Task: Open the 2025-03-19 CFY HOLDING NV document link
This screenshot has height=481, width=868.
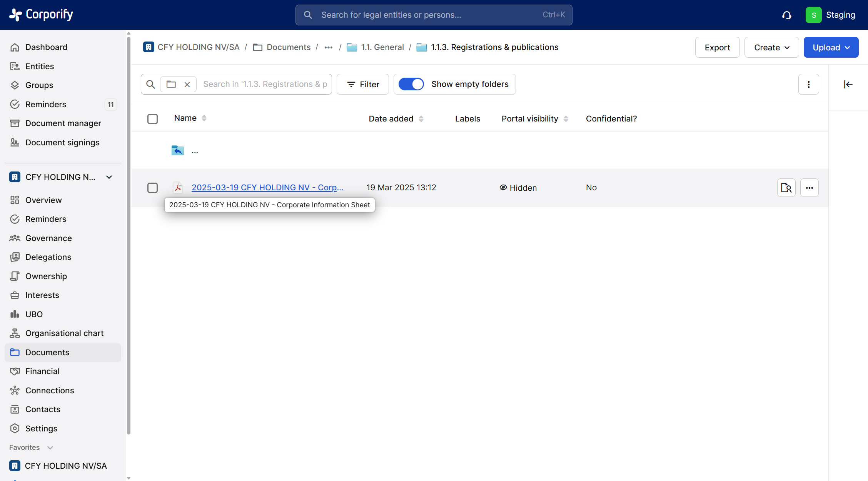Action: coord(267,187)
